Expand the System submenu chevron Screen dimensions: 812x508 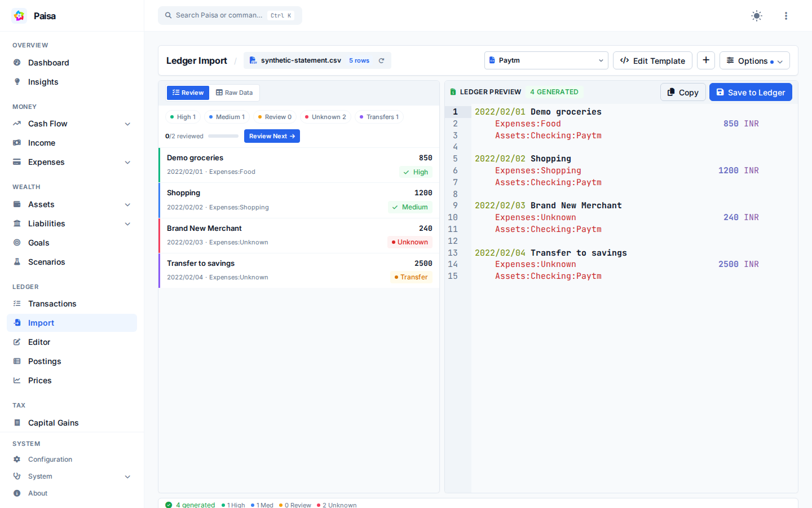pos(127,477)
